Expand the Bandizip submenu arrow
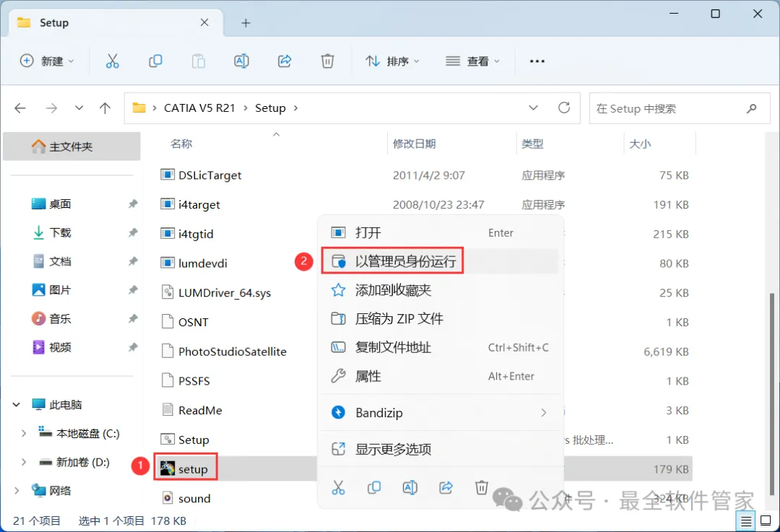 click(x=544, y=413)
